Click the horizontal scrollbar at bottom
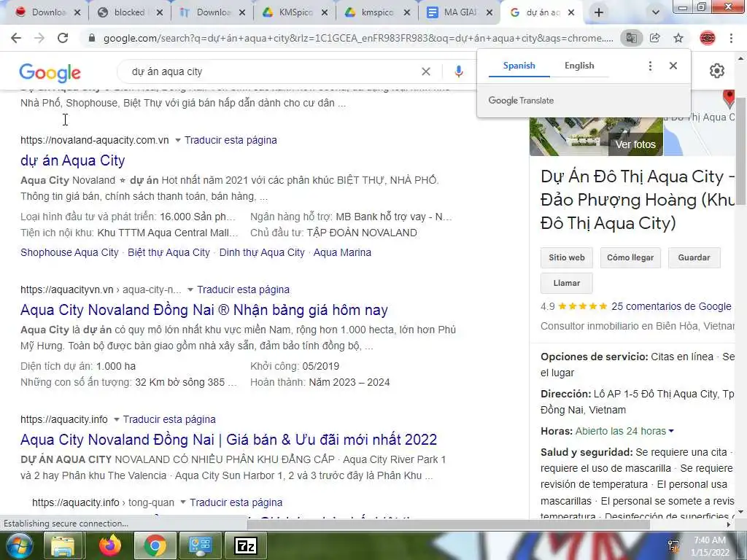The height and width of the screenshot is (560, 747). pos(448,524)
